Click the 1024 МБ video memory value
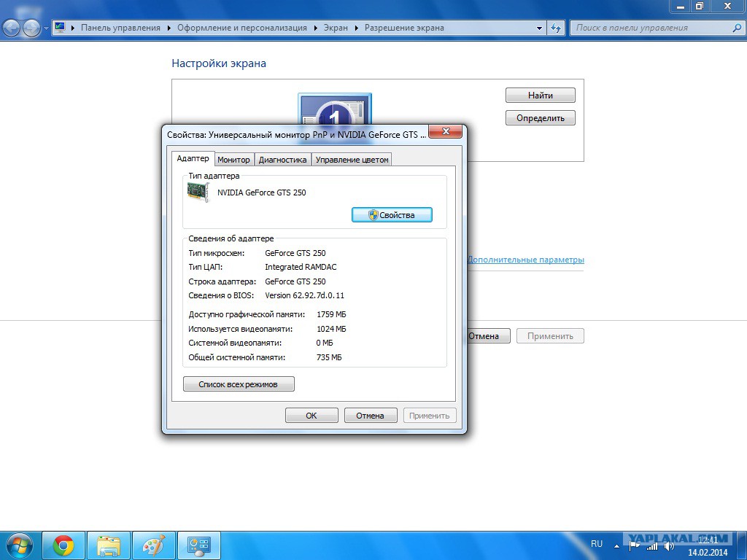This screenshot has height=560, width=747. click(331, 329)
